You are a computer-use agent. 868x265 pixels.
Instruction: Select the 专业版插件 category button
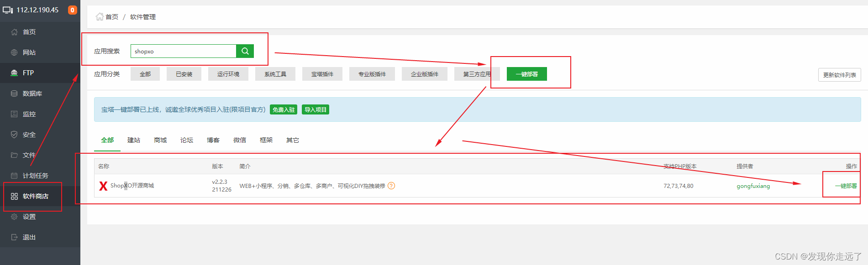tap(372, 74)
